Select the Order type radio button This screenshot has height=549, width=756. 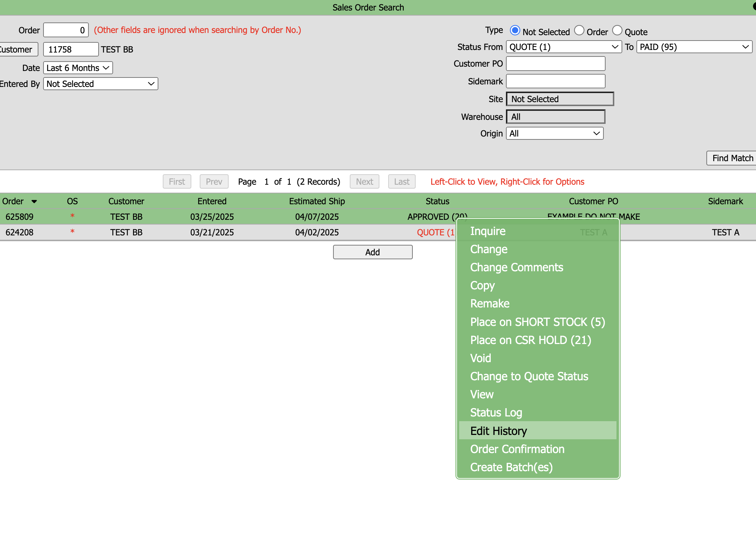[579, 30]
